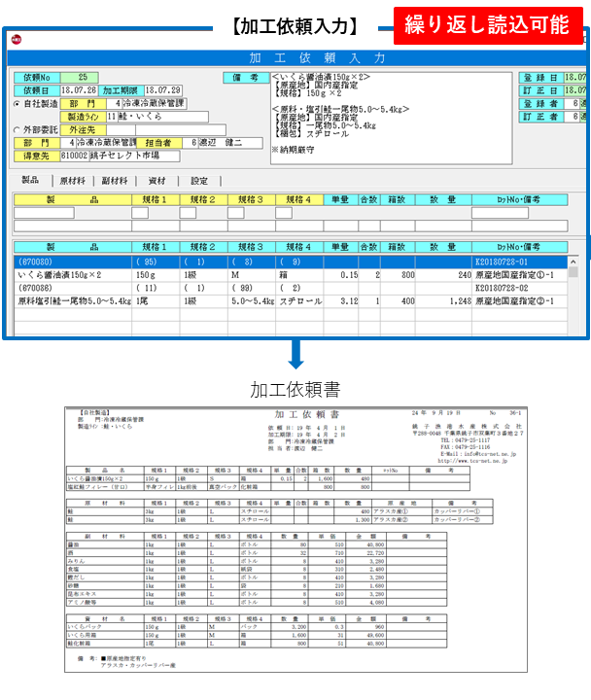Click the 製造ライン field 鮭・いくら
The image size is (591, 700).
pyautogui.click(x=163, y=117)
